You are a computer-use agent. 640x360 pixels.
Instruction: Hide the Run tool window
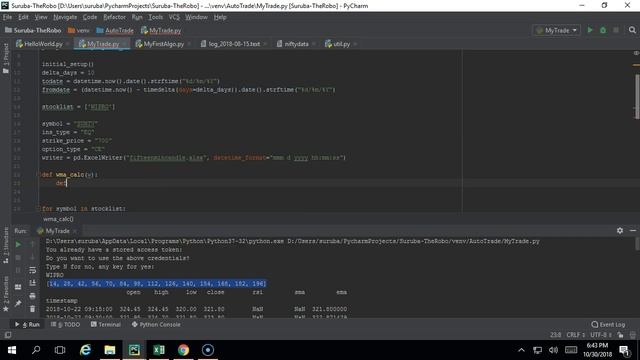click(633, 231)
